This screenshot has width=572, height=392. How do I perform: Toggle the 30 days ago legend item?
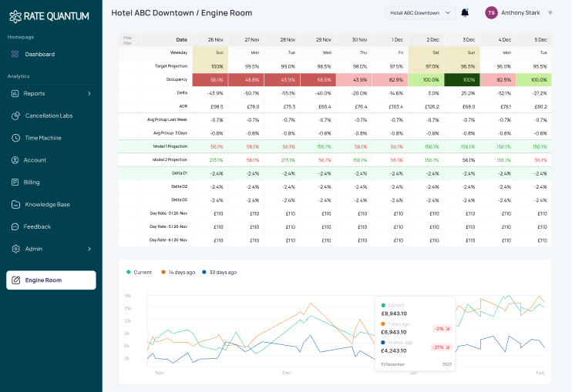pos(219,272)
